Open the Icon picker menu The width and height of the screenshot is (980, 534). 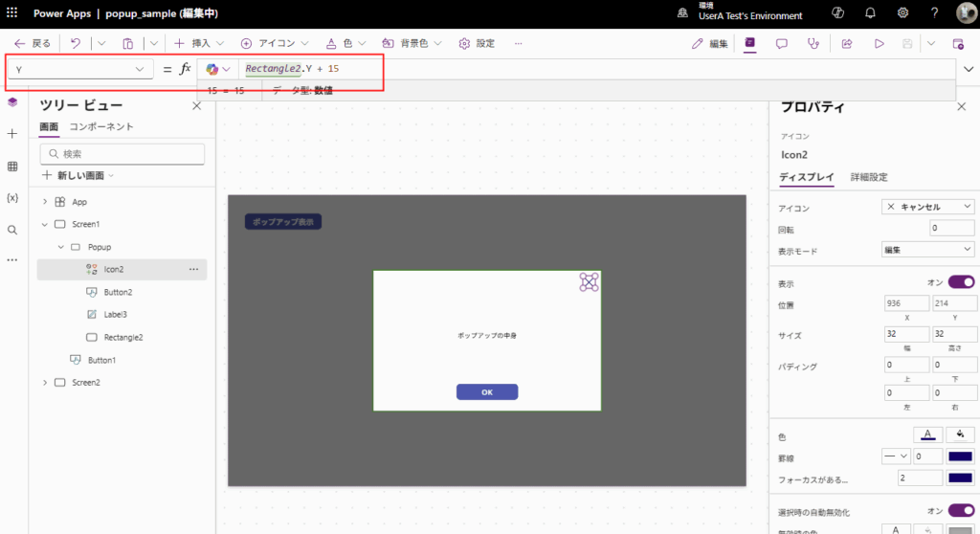(x=275, y=43)
